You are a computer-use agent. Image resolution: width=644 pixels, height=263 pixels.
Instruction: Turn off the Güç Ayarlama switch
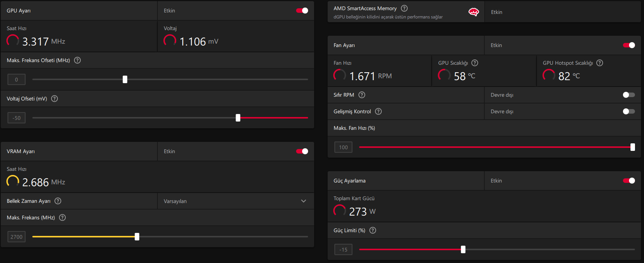click(629, 181)
